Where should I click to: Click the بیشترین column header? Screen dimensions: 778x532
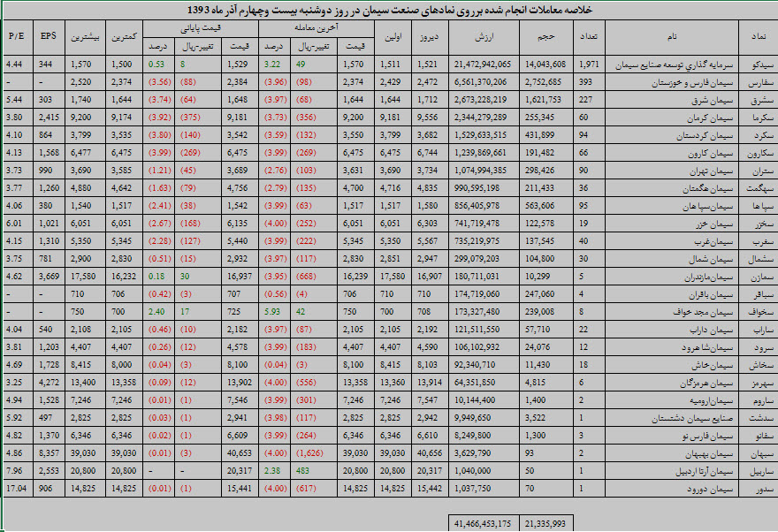click(86, 37)
